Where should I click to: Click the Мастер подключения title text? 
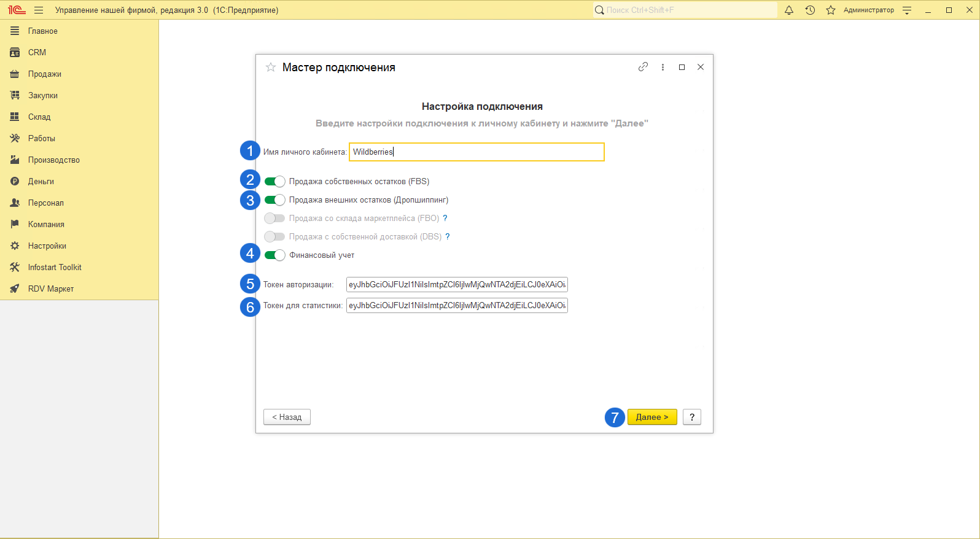339,68
